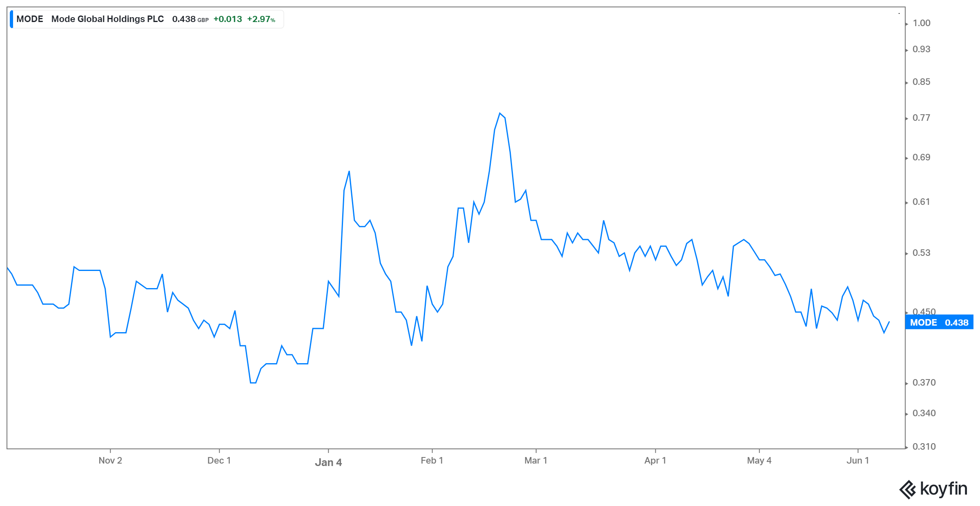Click the +2.97% percent change value
The image size is (980, 506).
coord(261,19)
